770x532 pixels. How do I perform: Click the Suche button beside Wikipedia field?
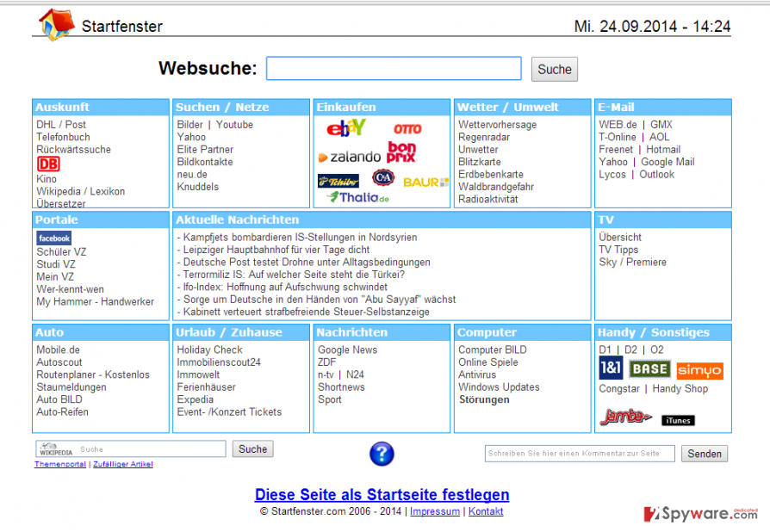coord(253,449)
